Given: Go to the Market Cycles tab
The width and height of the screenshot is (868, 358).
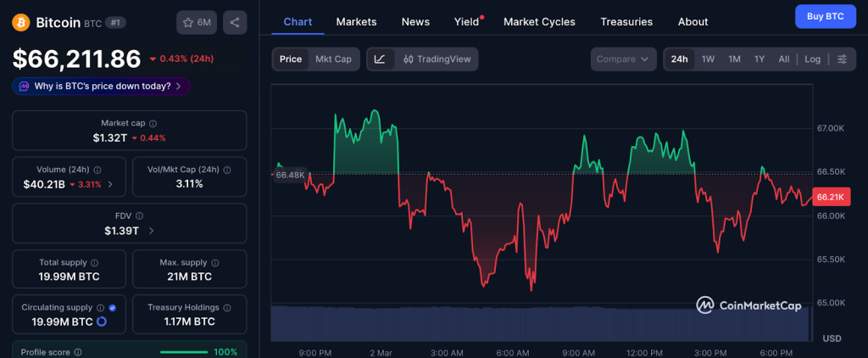Looking at the screenshot, I should pos(539,22).
